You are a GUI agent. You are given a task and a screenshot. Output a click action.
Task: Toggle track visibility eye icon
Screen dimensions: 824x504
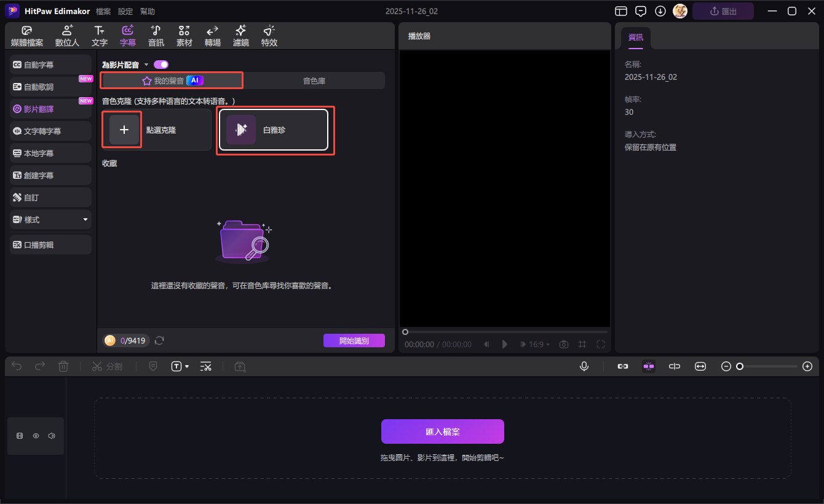point(36,436)
